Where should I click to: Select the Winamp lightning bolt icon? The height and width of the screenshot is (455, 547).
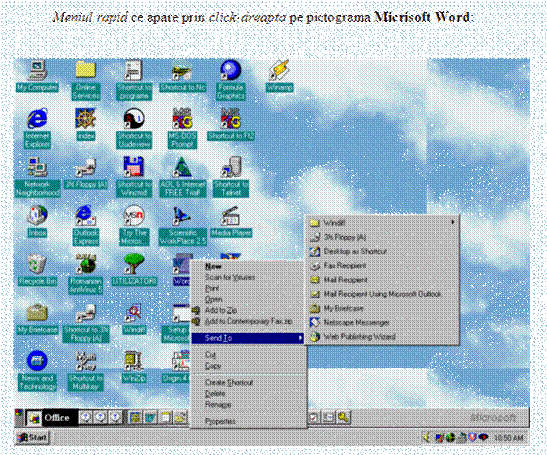279,70
